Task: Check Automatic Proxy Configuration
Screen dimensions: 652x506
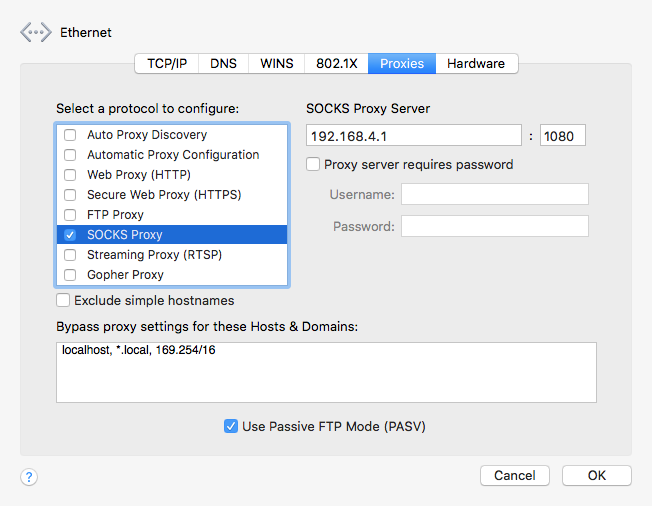Action: pos(70,155)
